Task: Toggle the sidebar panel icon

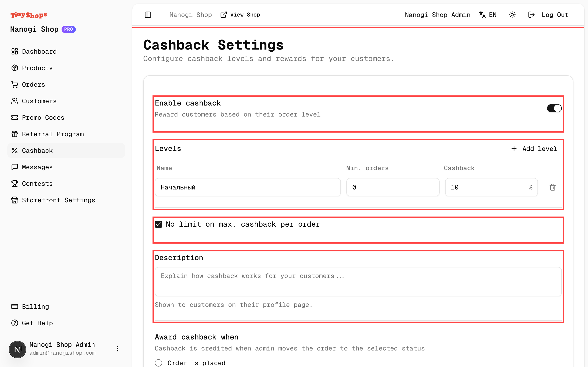Action: 148,15
